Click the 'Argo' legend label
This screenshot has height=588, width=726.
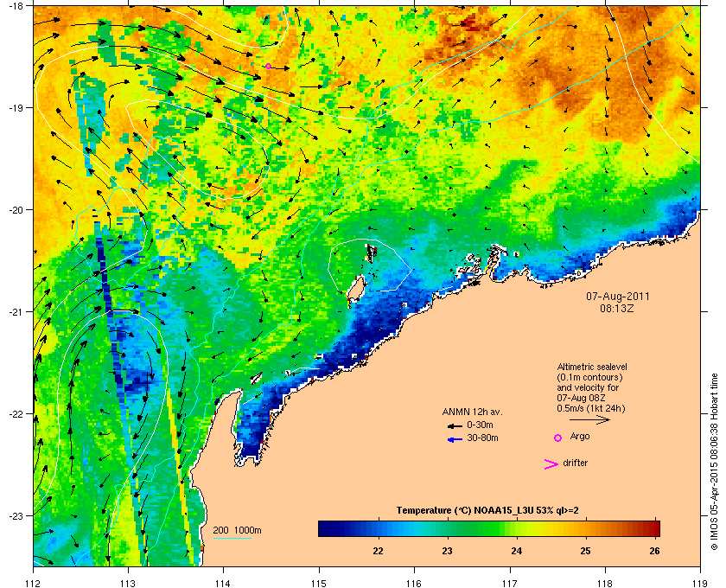(x=580, y=437)
